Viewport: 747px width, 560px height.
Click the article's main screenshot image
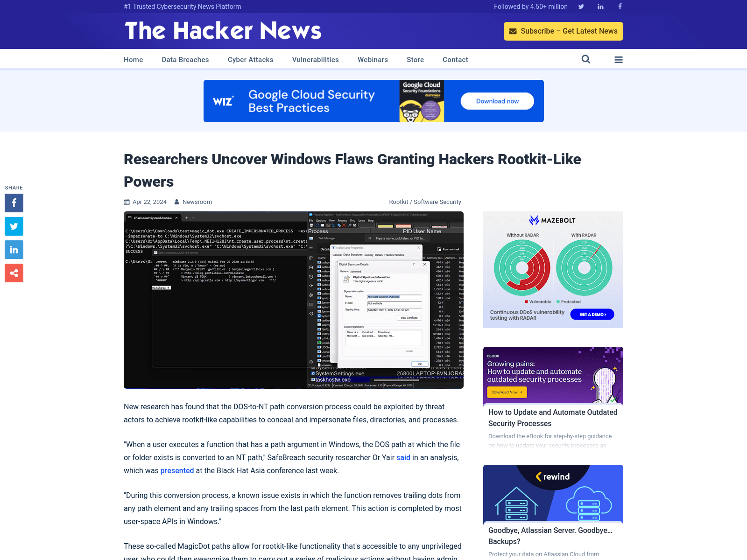tap(294, 300)
